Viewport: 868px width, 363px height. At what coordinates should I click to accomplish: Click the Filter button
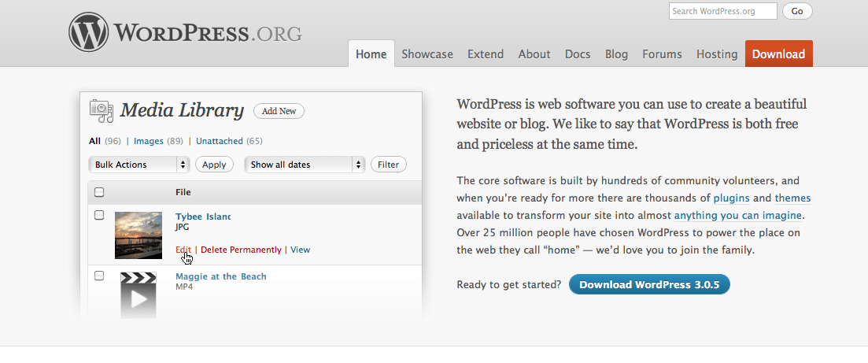(x=389, y=165)
